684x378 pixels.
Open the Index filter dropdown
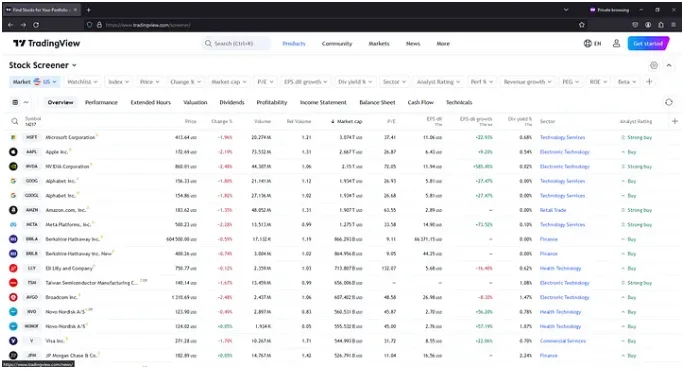point(119,82)
